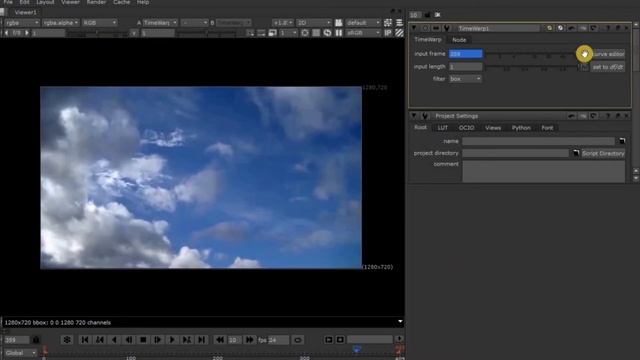Open the Layout menu
Image resolution: width=640 pixels, height=360 pixels.
[45, 2]
